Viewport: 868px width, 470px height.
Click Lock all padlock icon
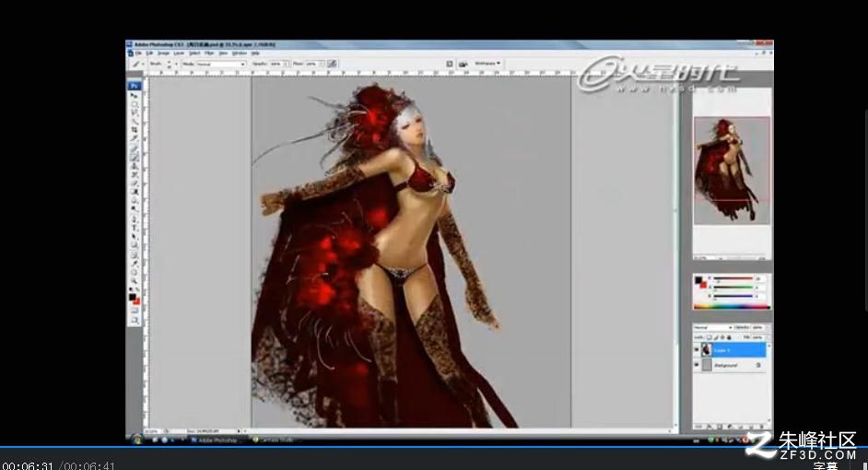[x=729, y=337]
